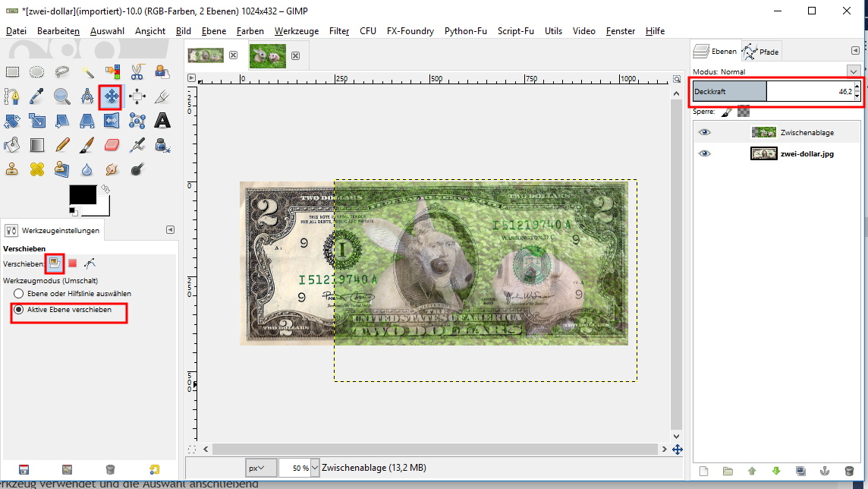Create a new layer button
868x489 pixels.
point(703,472)
